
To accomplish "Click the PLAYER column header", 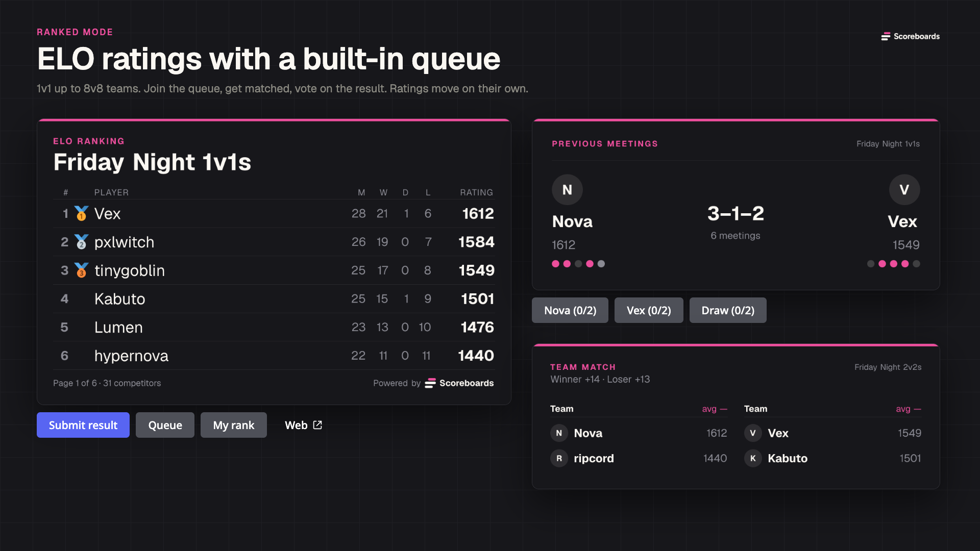I will [x=111, y=192].
